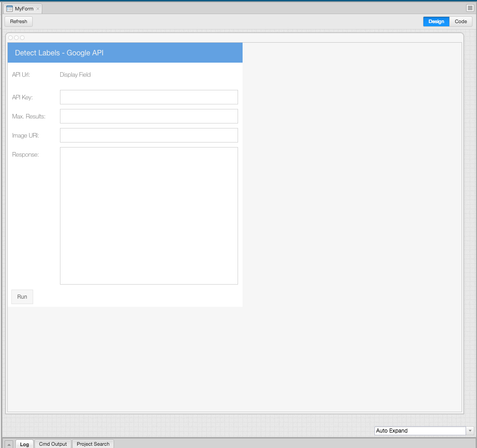Open the Cmd Output tab
This screenshot has height=448, width=477.
tap(53, 444)
